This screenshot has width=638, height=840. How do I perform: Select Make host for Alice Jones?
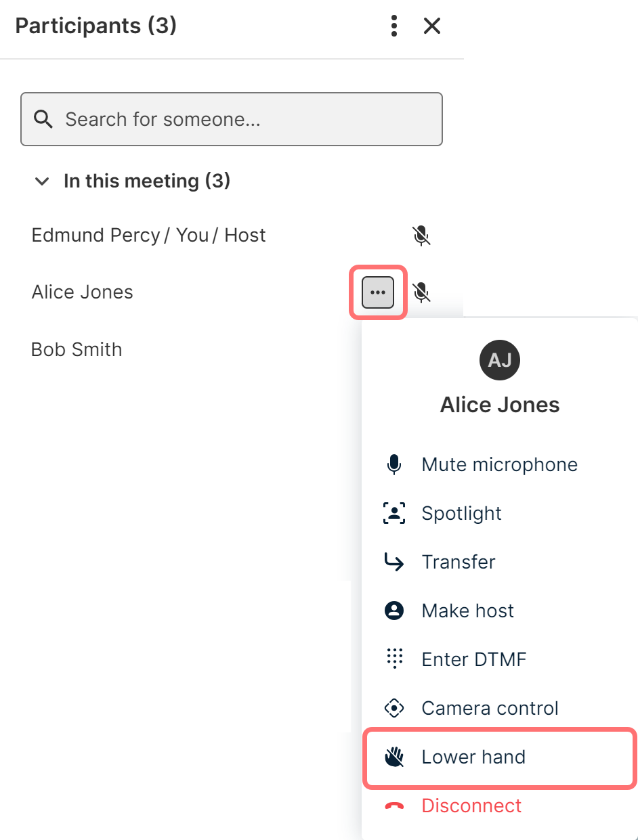click(467, 611)
